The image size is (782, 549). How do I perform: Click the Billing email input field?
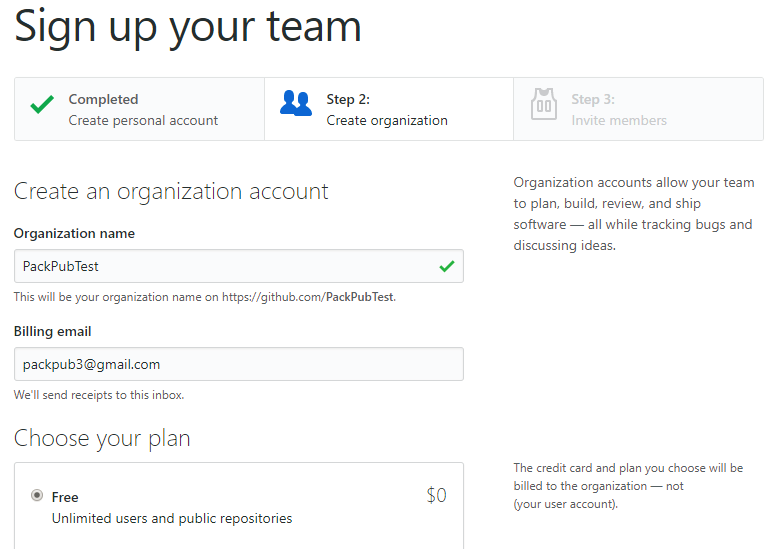(x=239, y=364)
